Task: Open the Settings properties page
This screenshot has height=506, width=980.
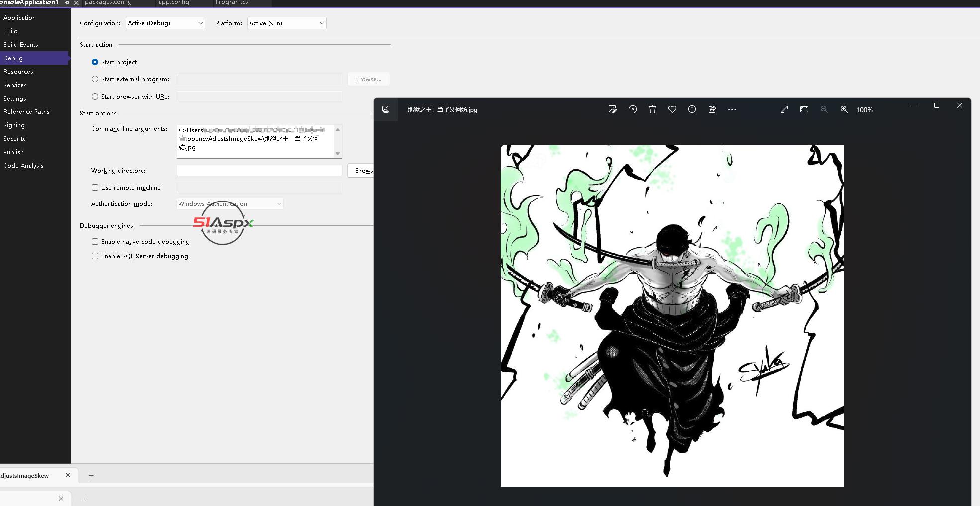Action: 14,99
